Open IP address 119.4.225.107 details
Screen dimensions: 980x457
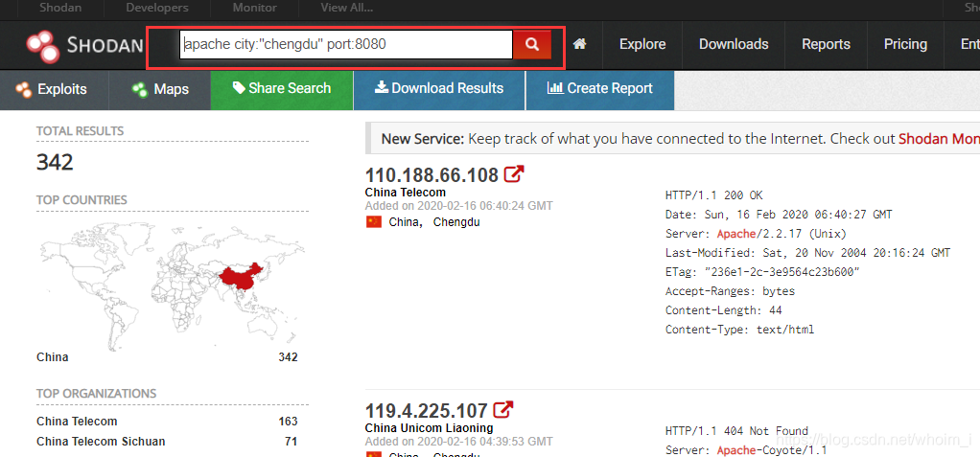(427, 410)
